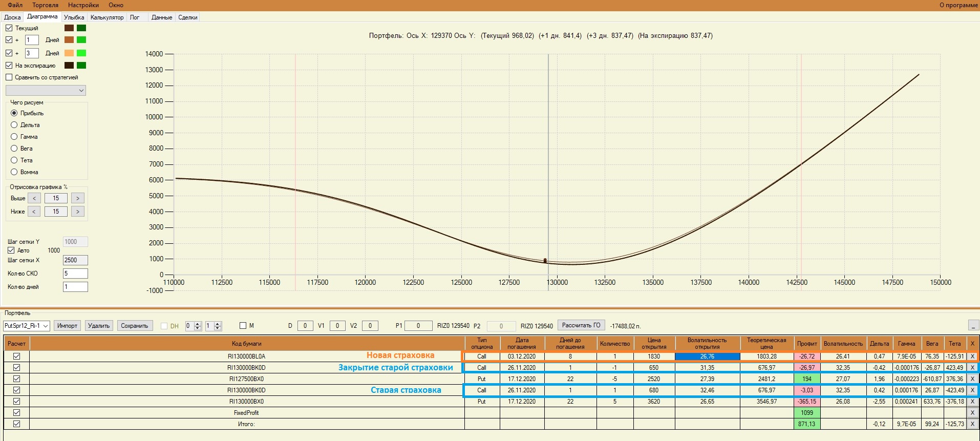Pick the dark green swatch for 'На экспирацию'
The height and width of the screenshot is (441, 980).
click(81, 66)
